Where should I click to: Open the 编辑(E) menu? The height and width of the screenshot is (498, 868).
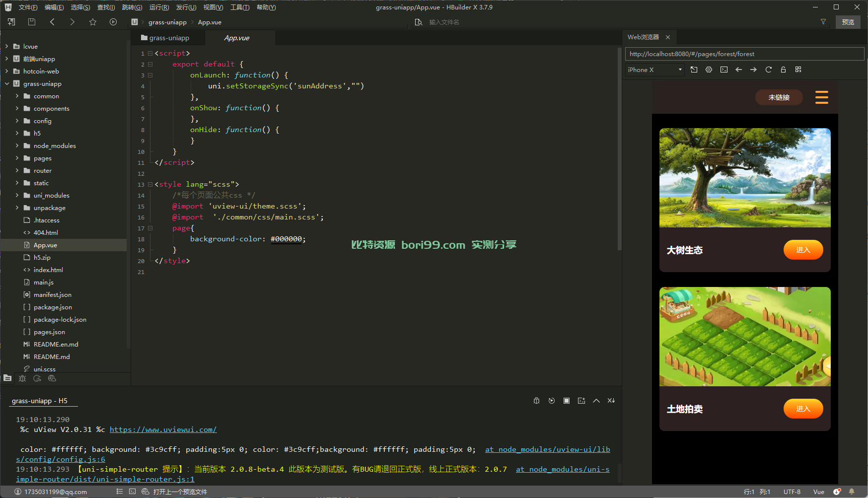(x=54, y=7)
